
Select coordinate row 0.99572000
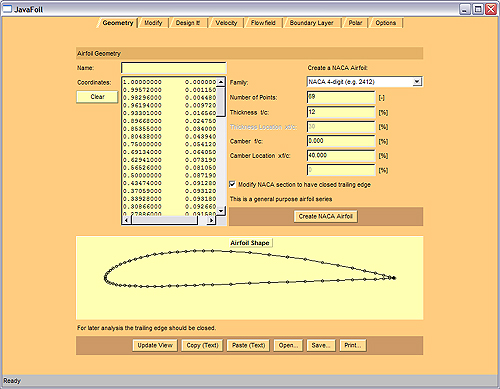pos(169,90)
